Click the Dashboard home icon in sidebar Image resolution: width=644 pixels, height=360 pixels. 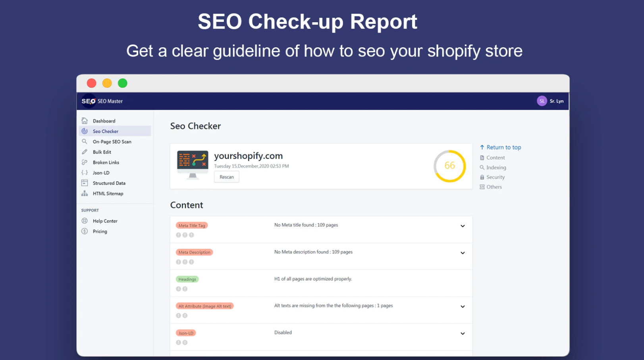pos(85,121)
